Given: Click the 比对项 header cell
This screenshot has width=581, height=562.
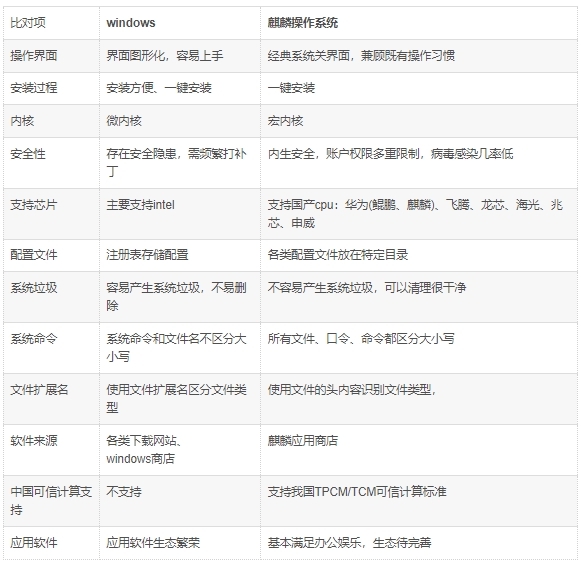Looking at the screenshot, I should [52, 23].
